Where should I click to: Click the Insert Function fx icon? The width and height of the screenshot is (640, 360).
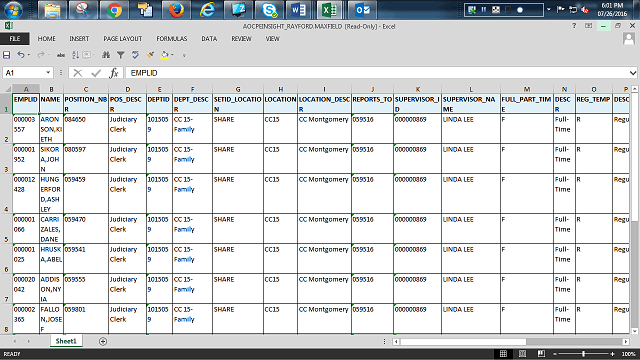coord(114,73)
